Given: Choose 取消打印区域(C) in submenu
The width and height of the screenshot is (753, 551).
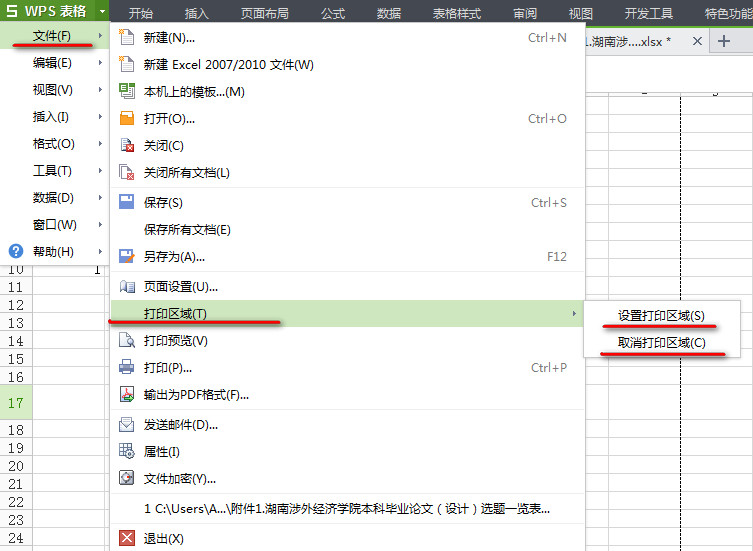Looking at the screenshot, I should pos(661,343).
